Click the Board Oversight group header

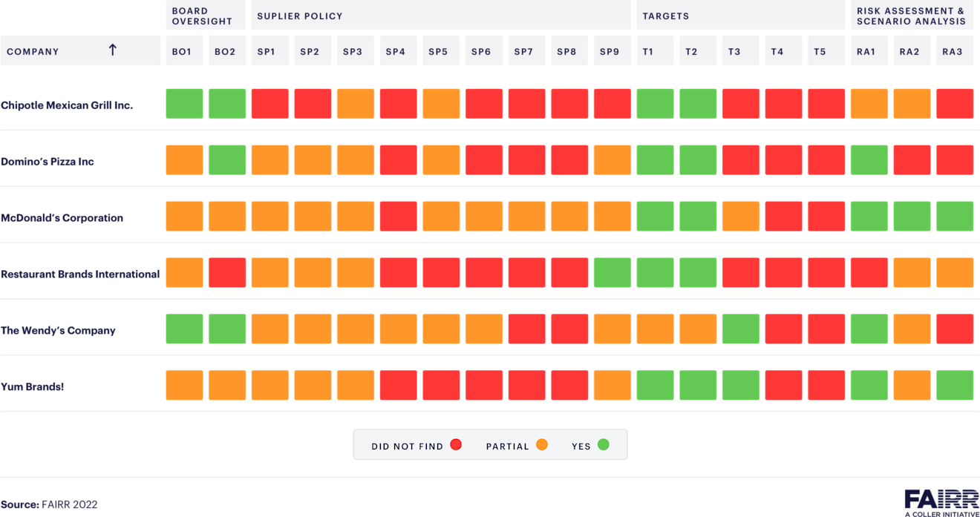206,16
